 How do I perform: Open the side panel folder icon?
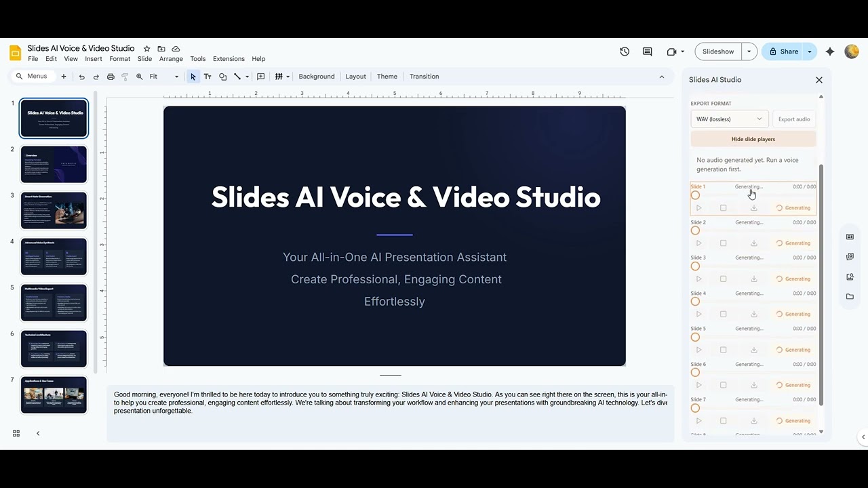850,296
